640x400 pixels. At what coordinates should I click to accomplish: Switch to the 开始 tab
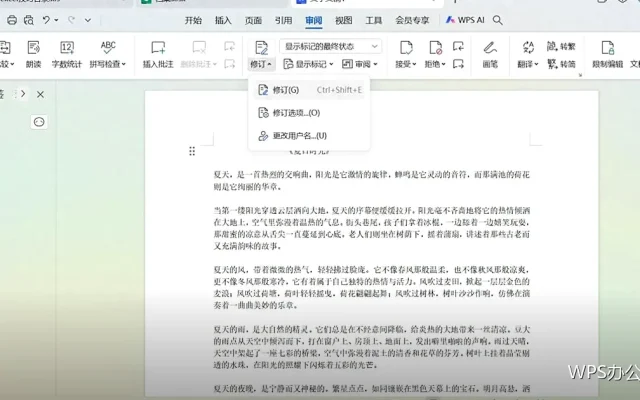[193, 20]
